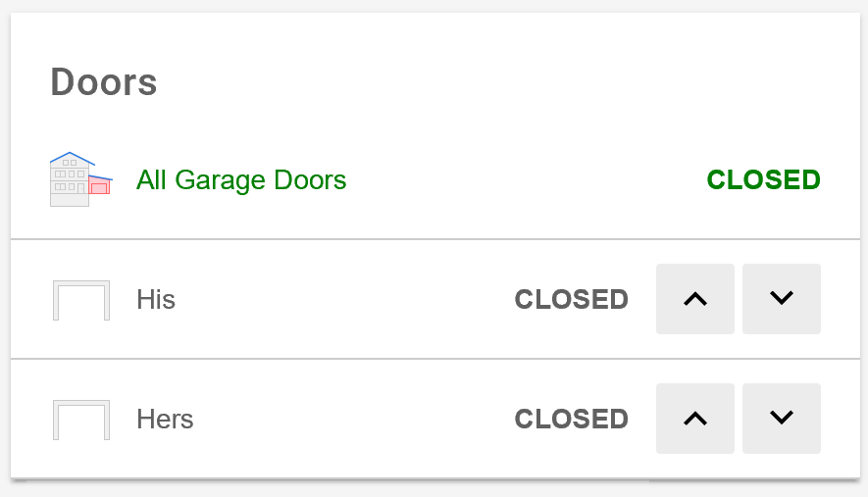The height and width of the screenshot is (497, 868).
Task: Click the CLOSED state text in the His row
Action: (x=571, y=300)
